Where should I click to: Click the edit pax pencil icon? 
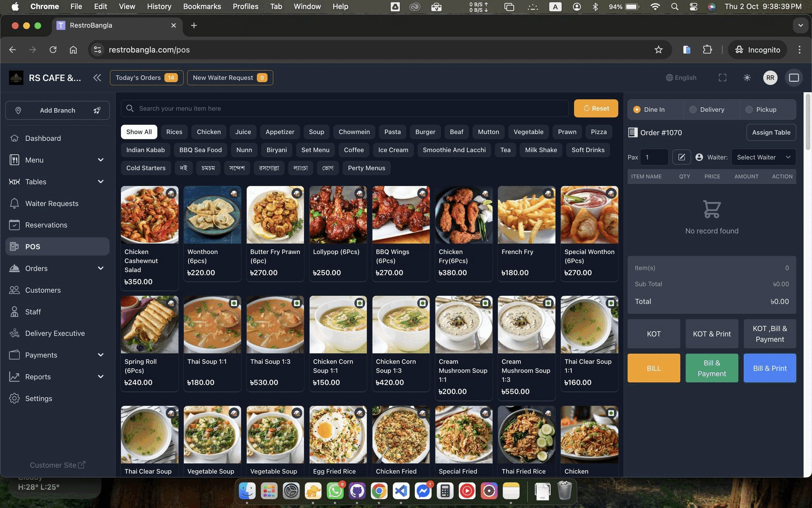coord(681,157)
